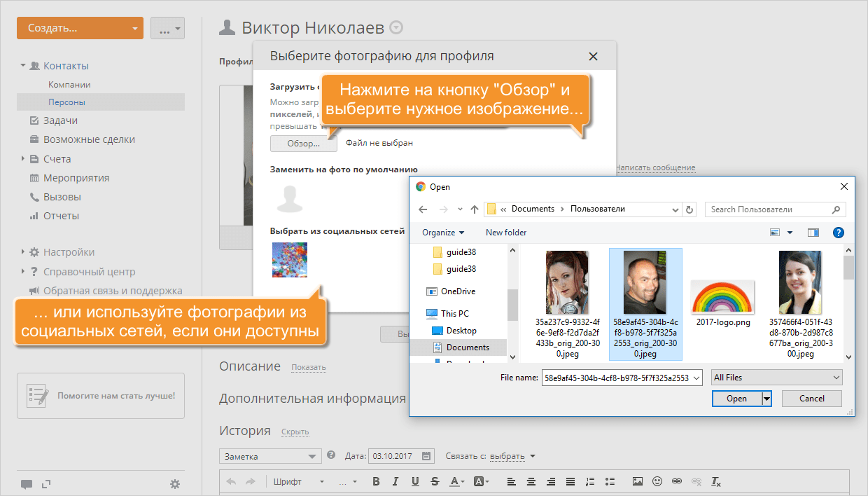Click the Обзор... browse button

tap(303, 143)
